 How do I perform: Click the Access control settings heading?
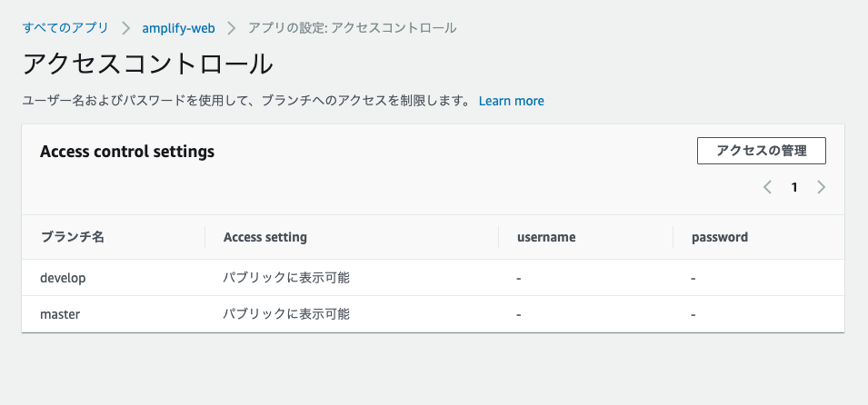pos(127,152)
